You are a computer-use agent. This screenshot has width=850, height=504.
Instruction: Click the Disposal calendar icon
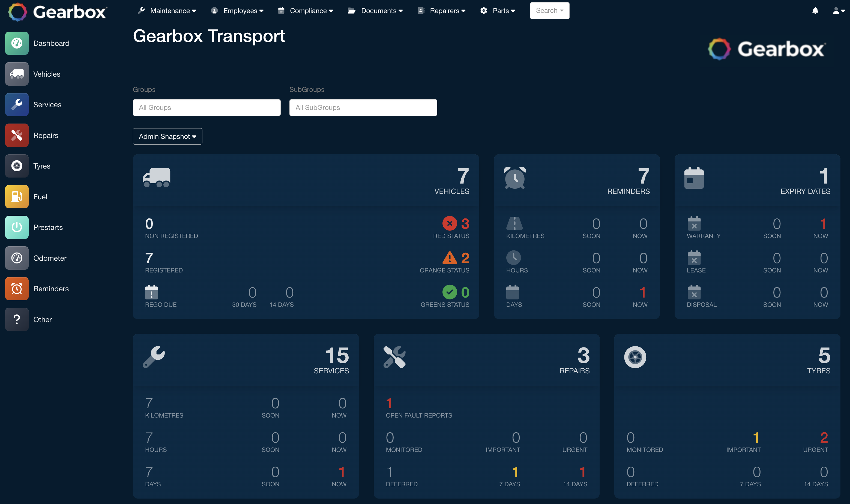[694, 292]
